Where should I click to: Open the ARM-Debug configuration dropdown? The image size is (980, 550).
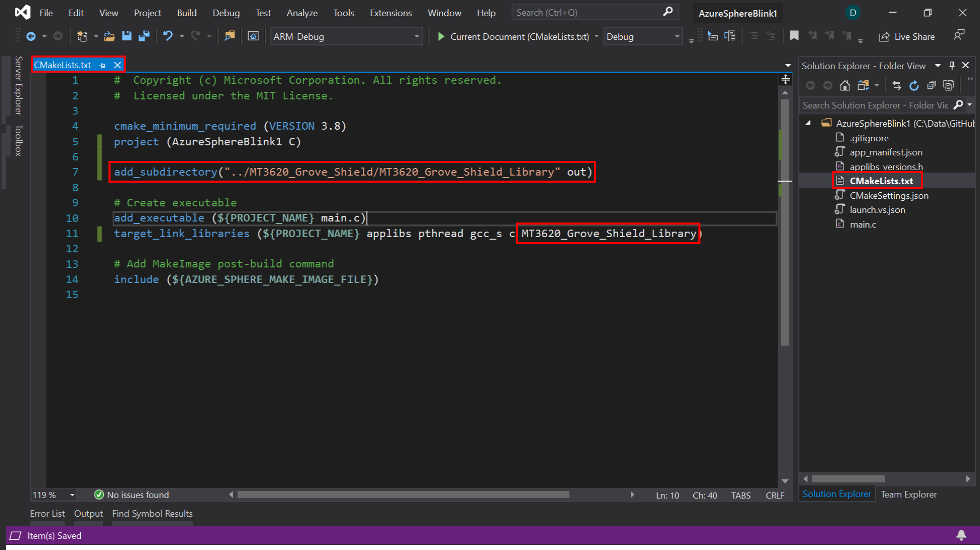(416, 37)
